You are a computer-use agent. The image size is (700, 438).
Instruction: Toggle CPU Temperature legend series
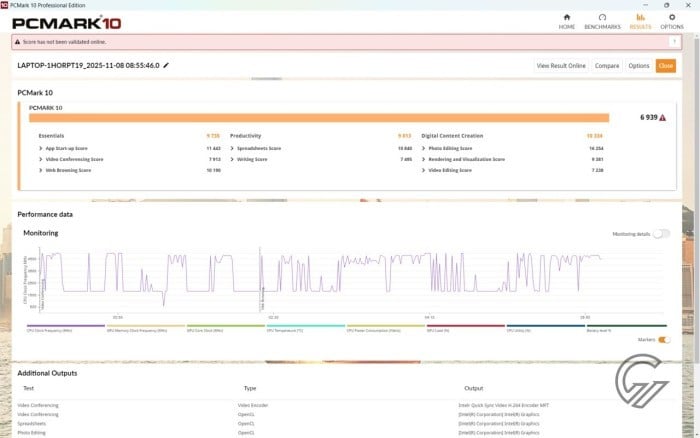click(x=305, y=328)
